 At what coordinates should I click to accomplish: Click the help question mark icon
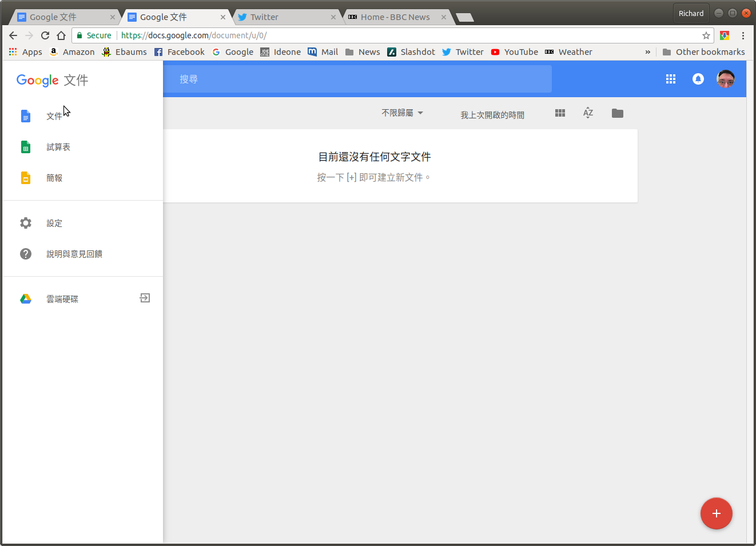26,254
